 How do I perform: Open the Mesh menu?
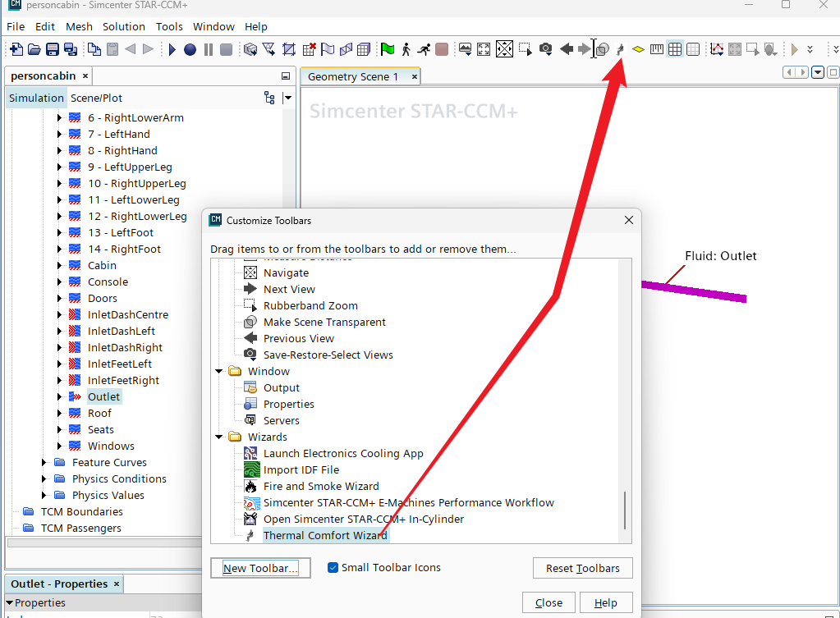coord(80,26)
